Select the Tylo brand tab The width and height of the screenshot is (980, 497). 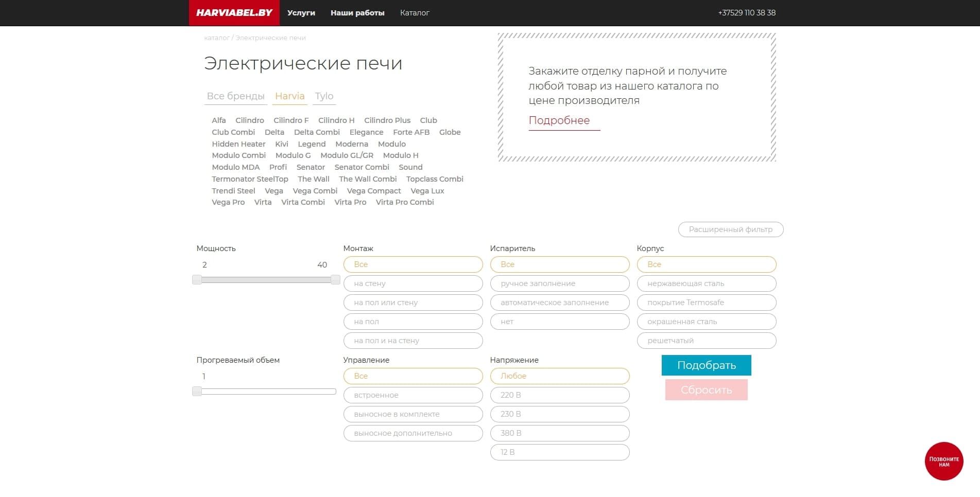pos(324,96)
